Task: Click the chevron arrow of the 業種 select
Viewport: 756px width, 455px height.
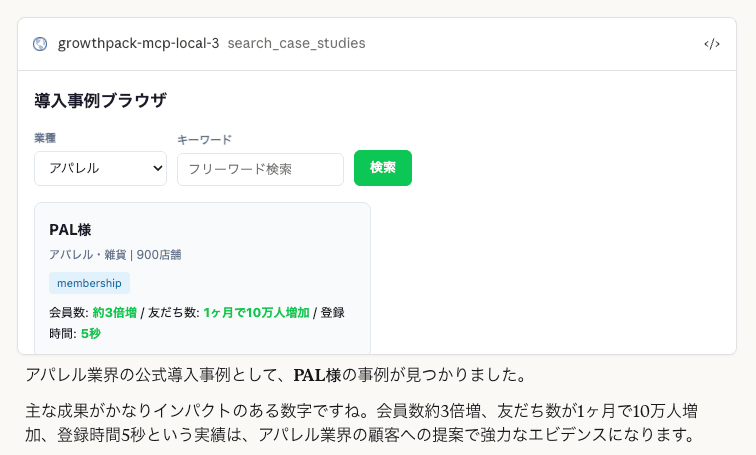Action: [x=157, y=168]
